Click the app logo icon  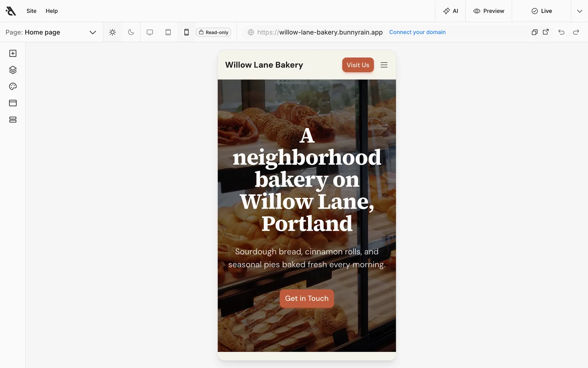point(11,11)
